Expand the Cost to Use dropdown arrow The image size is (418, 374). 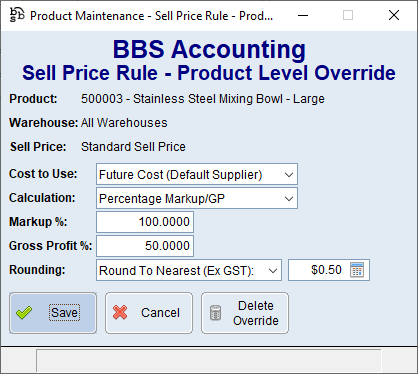[x=289, y=174]
